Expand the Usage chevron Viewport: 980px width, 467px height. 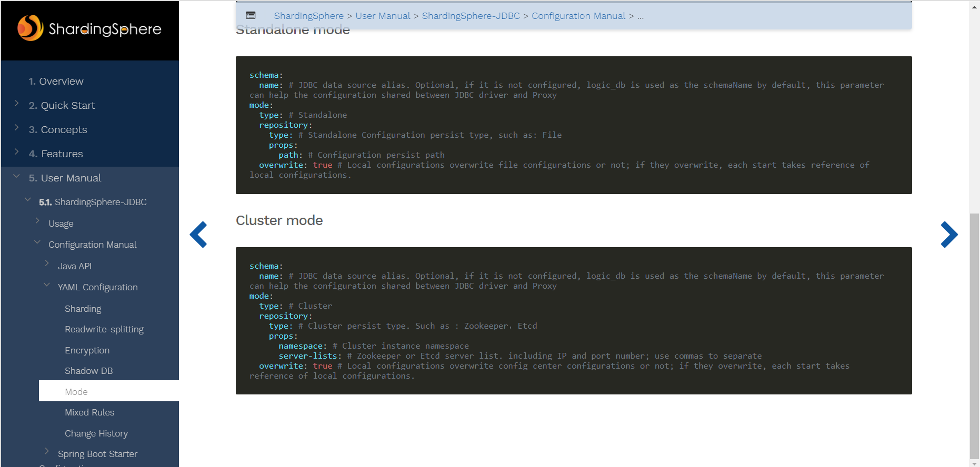[37, 221]
